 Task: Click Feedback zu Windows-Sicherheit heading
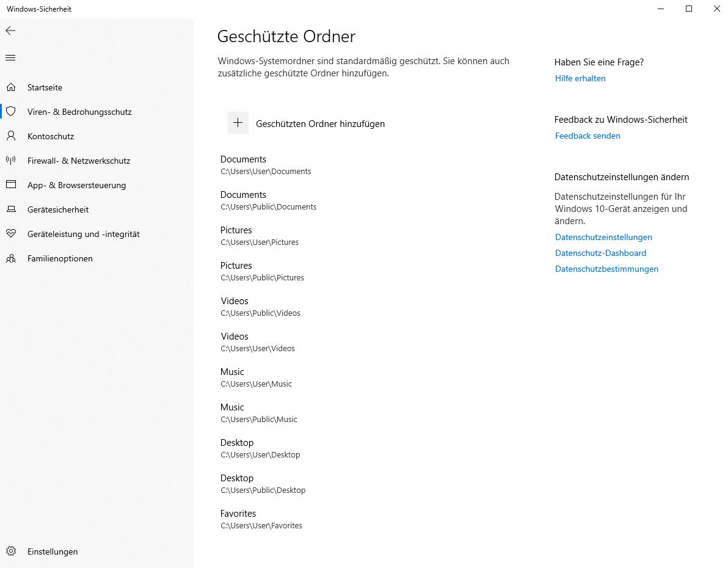[621, 120]
